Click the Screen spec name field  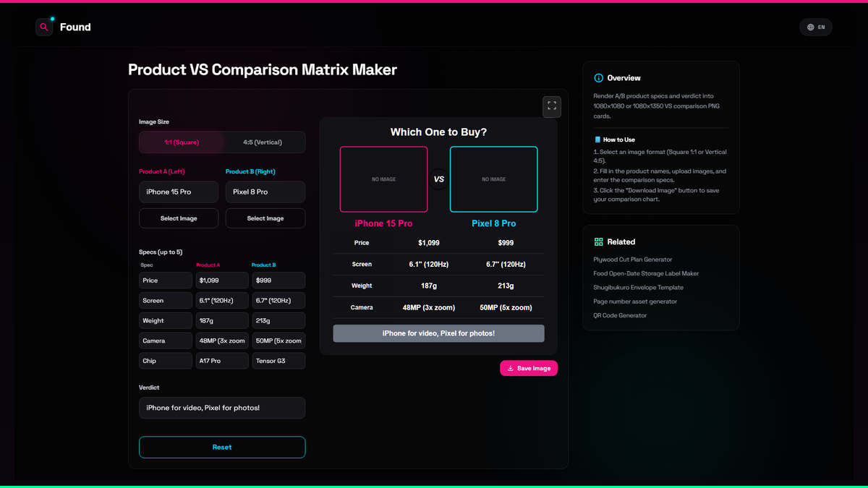(x=166, y=301)
